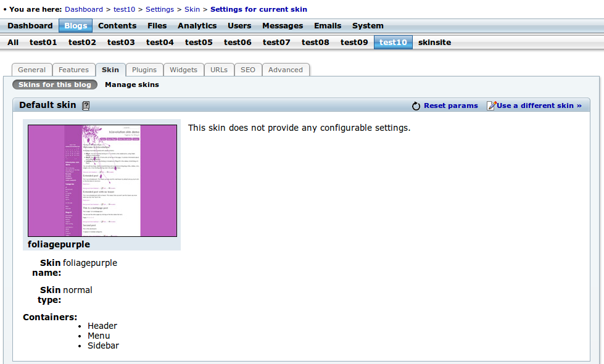Screen dimensions: 604x364
Task: Open the Features settings tab
Action: point(73,70)
